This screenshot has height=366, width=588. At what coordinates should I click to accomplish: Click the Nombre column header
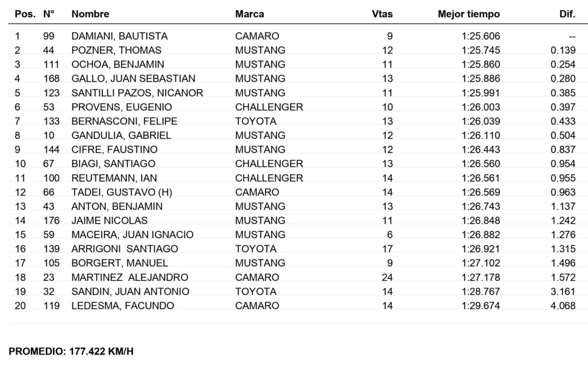point(90,14)
